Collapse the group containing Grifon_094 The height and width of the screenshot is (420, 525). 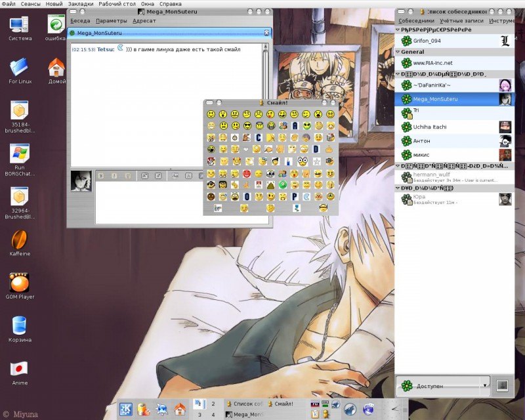pos(398,30)
